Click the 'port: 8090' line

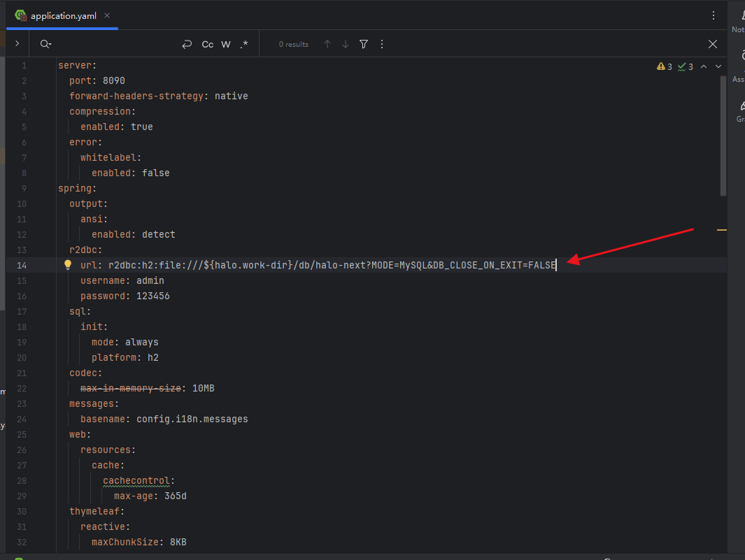pyautogui.click(x=97, y=80)
